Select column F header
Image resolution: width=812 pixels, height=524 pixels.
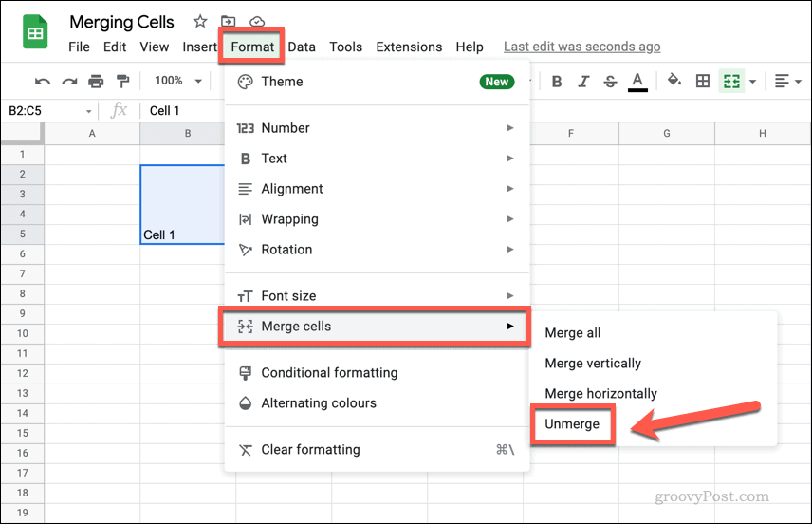[571, 134]
